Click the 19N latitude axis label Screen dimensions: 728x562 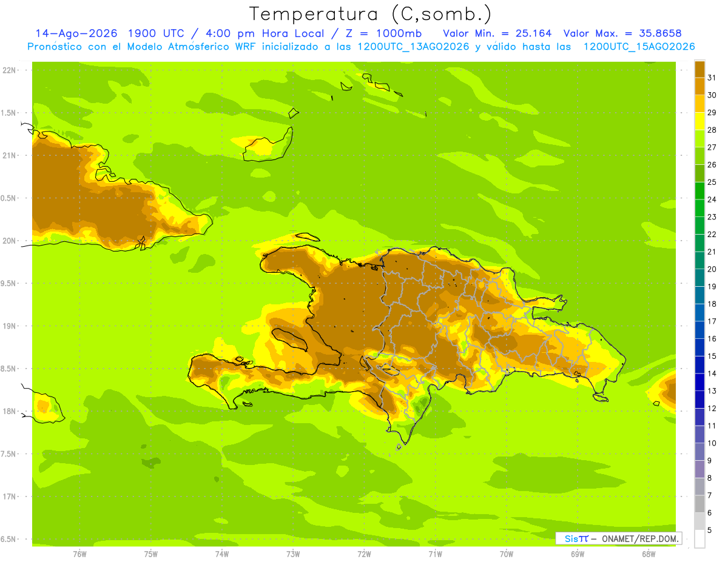pyautogui.click(x=9, y=326)
